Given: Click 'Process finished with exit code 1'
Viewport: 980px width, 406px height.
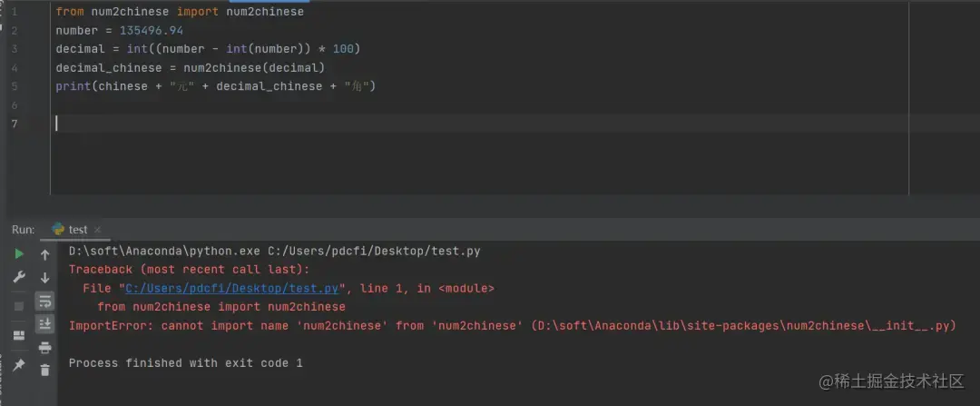Looking at the screenshot, I should 186,362.
